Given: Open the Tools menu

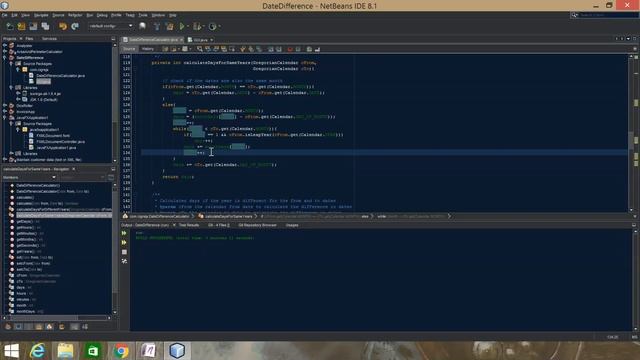Looking at the screenshot, I should [x=143, y=15].
